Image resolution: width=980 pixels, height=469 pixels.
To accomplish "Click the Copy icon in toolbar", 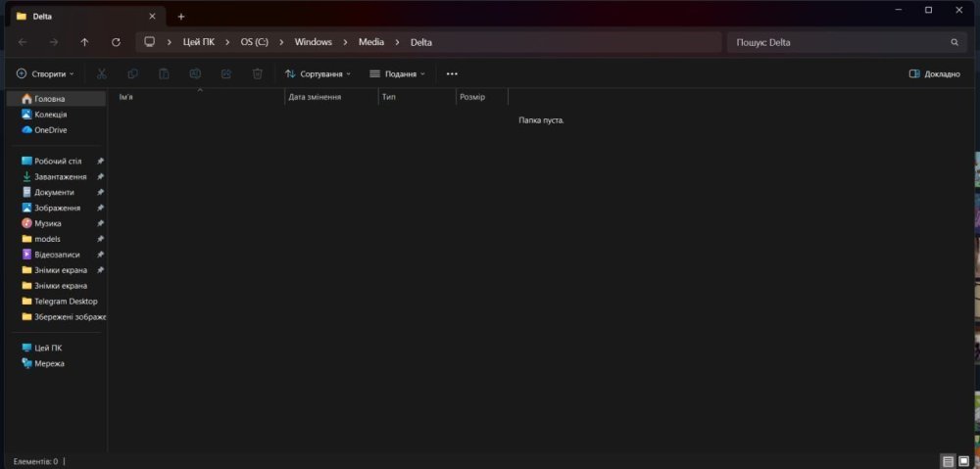I will click(132, 73).
